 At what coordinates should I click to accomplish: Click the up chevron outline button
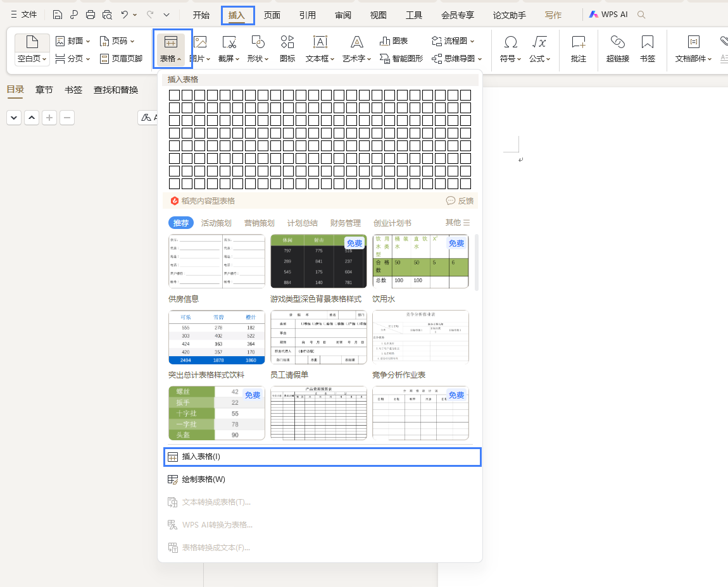(x=32, y=118)
